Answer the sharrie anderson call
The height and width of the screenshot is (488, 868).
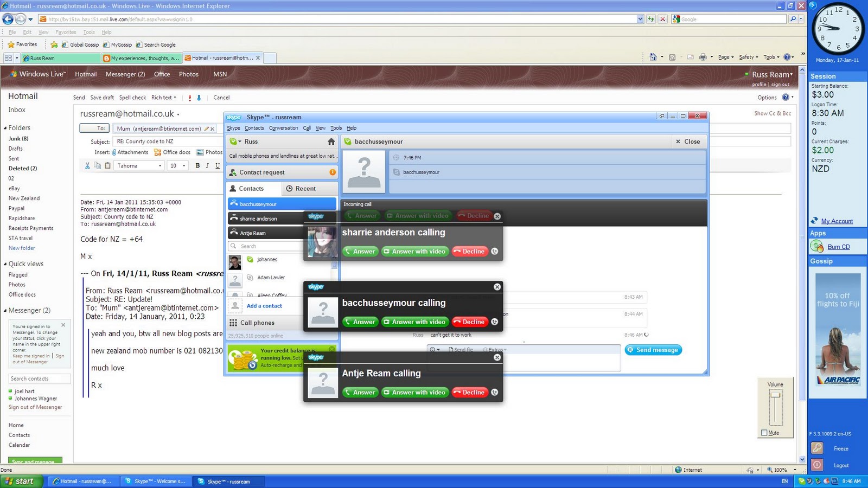(360, 252)
